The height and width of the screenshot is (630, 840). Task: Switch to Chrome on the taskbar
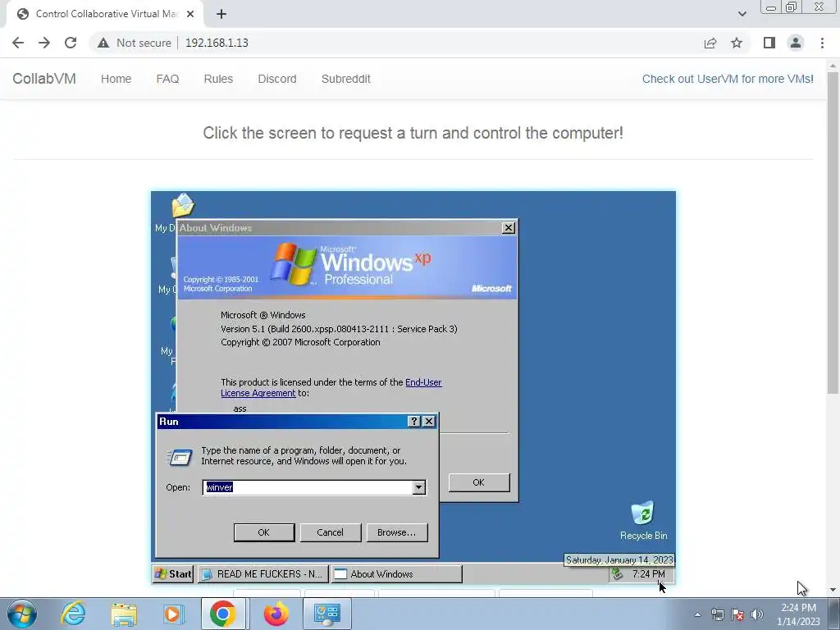[x=223, y=614]
